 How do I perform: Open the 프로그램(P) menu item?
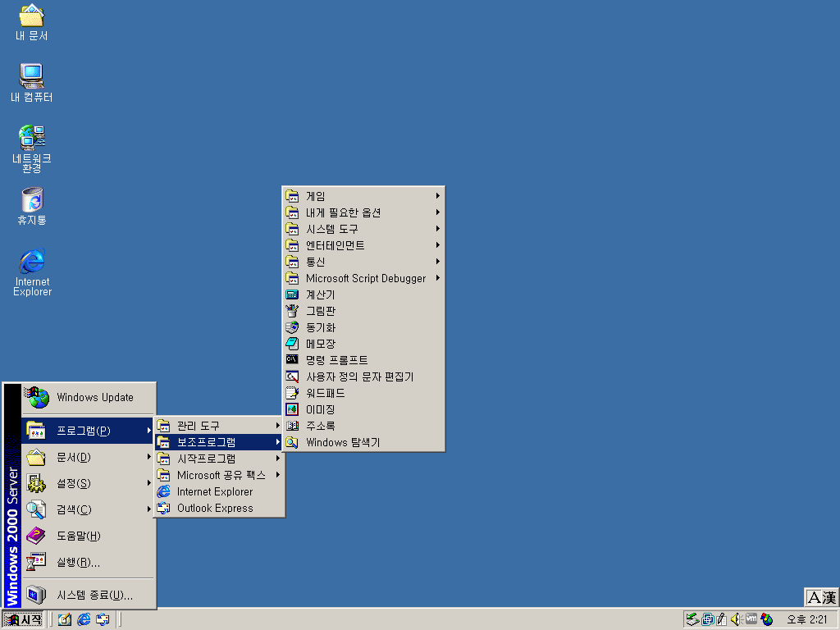(89, 430)
